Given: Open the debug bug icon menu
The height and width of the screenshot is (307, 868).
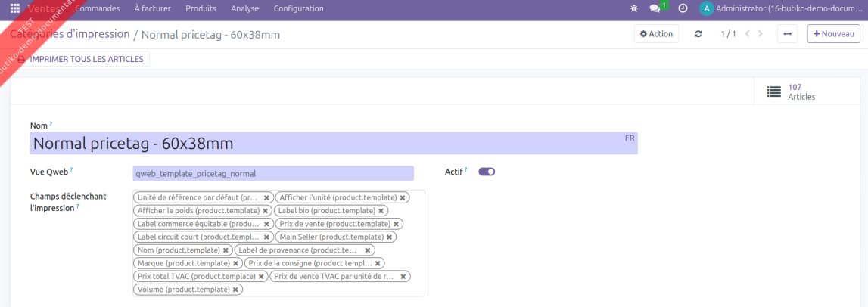Looking at the screenshot, I should pyautogui.click(x=634, y=8).
